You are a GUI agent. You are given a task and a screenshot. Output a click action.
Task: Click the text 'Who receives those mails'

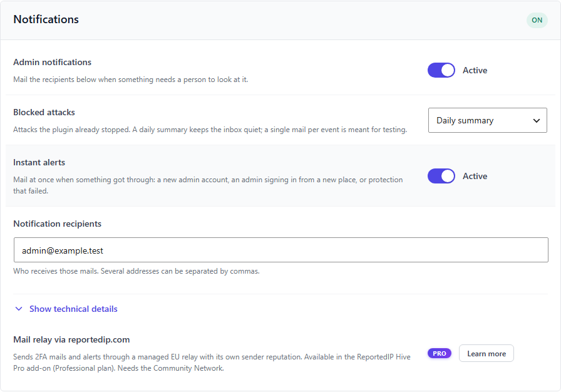point(56,271)
